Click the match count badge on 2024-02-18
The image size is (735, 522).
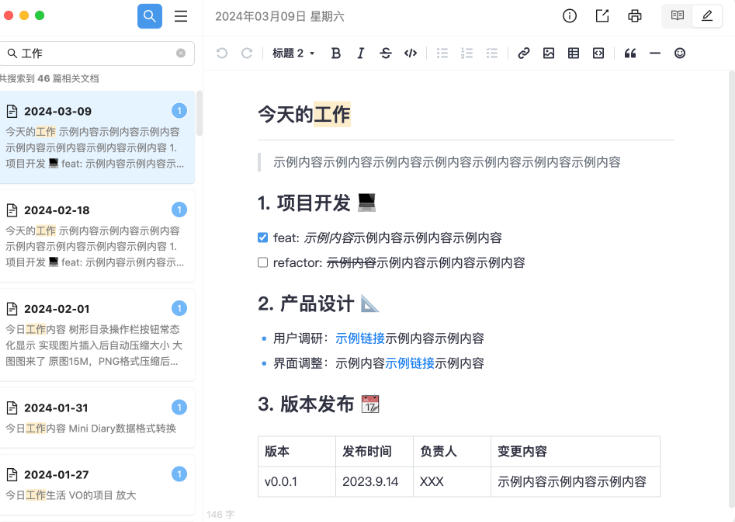(179, 209)
